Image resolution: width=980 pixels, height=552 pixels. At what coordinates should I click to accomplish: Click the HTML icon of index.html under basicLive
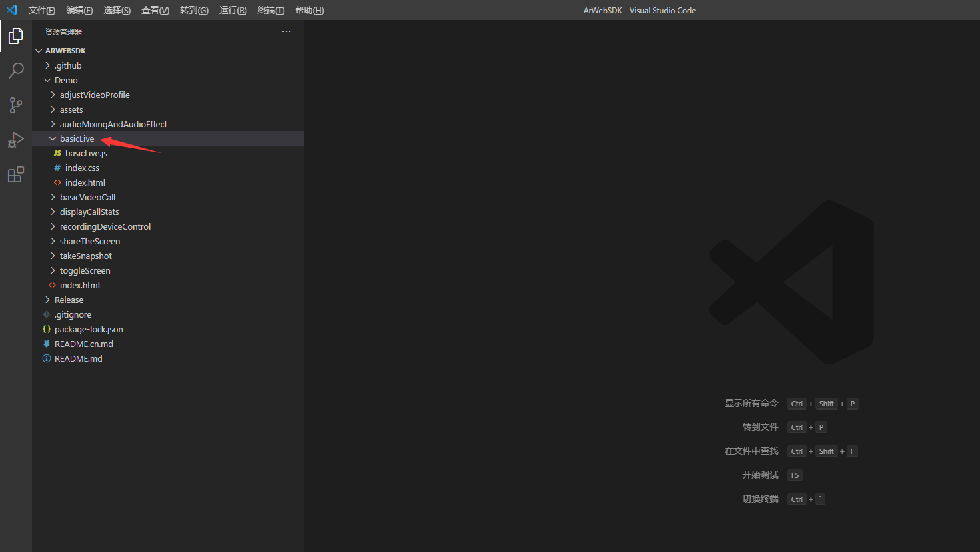[57, 182]
